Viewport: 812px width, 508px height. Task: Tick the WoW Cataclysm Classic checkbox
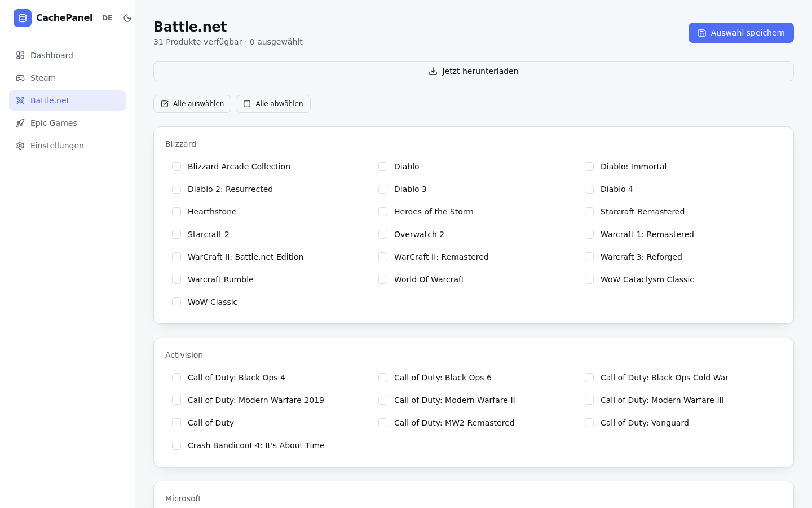(x=589, y=279)
